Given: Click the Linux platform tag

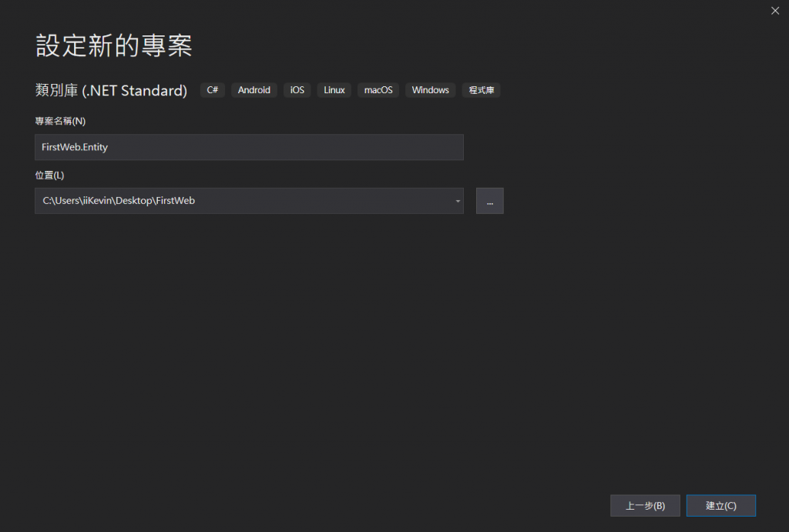Looking at the screenshot, I should point(334,90).
